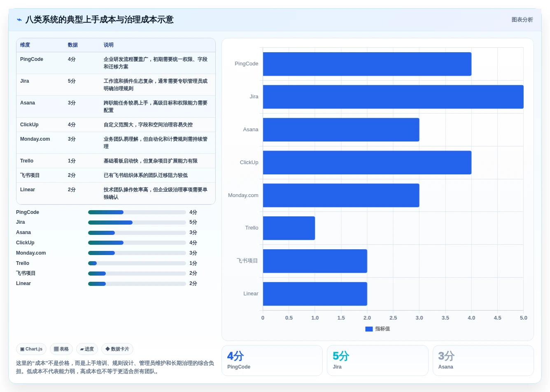Click the Chart.js tag chip
The width and height of the screenshot is (550, 392).
pos(31,349)
